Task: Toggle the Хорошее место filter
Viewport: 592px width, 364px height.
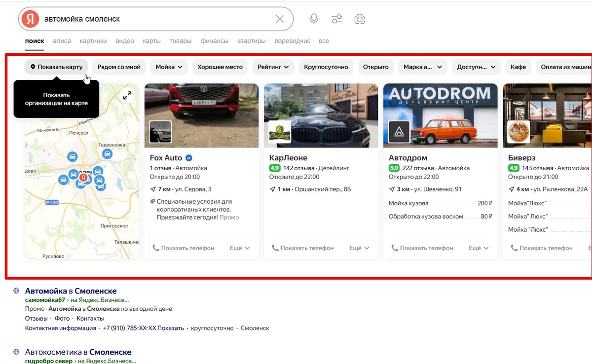Action: (220, 67)
